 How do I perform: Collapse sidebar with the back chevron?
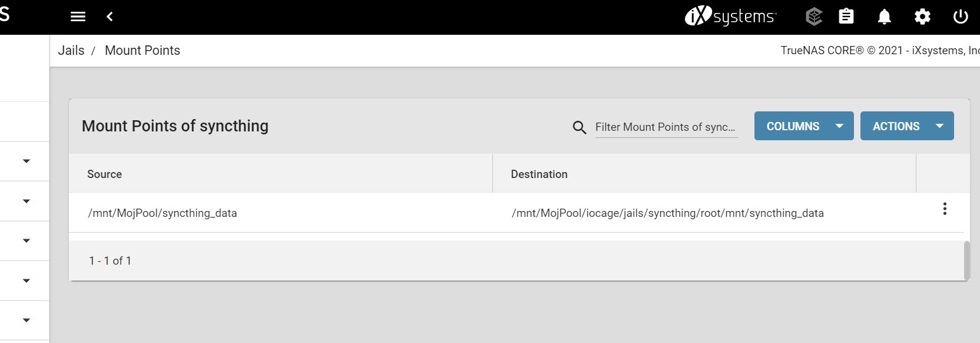[110, 17]
